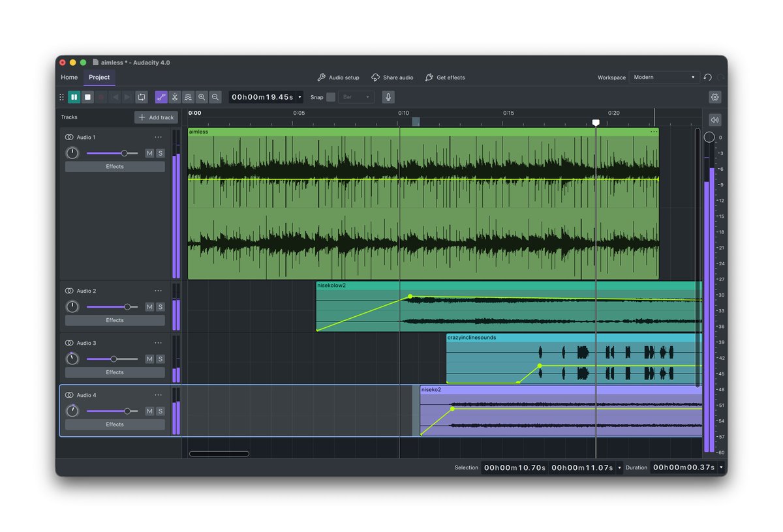Click the Add track button
The image size is (783, 532).
tap(156, 117)
